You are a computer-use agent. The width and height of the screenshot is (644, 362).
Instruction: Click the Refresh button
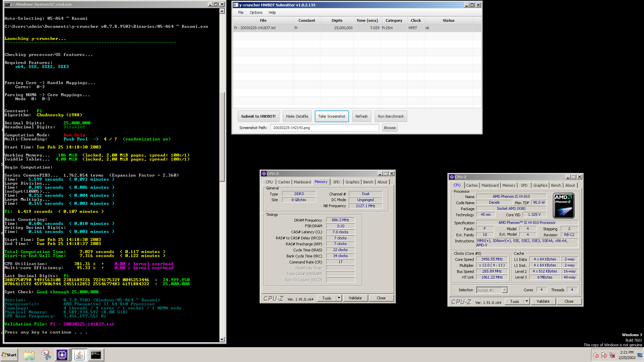(x=362, y=116)
